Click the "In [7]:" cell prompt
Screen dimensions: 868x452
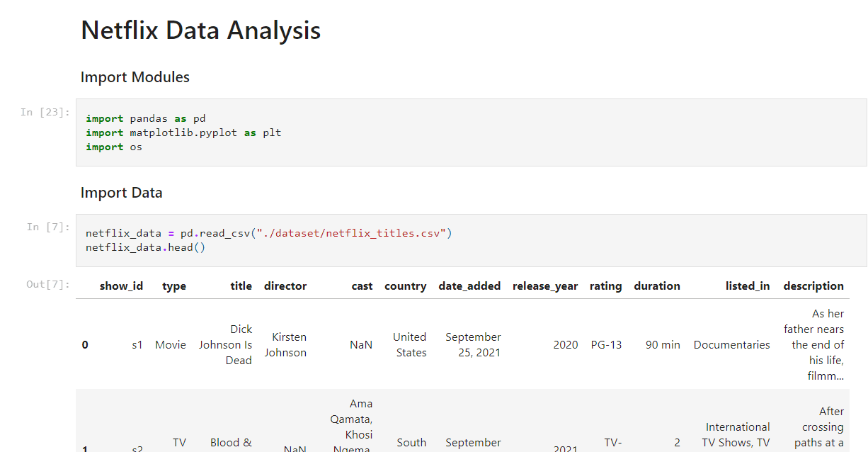(x=48, y=227)
